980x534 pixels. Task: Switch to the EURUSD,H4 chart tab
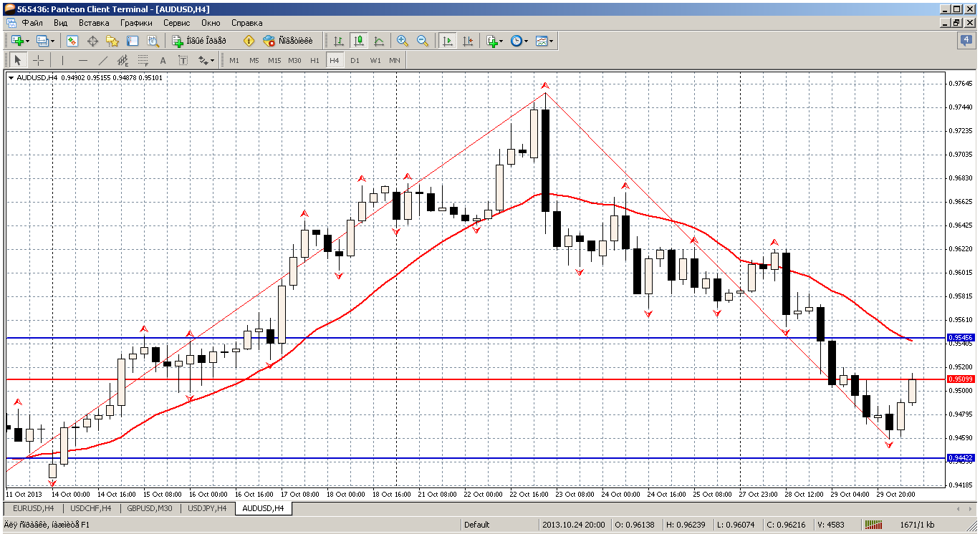point(33,508)
